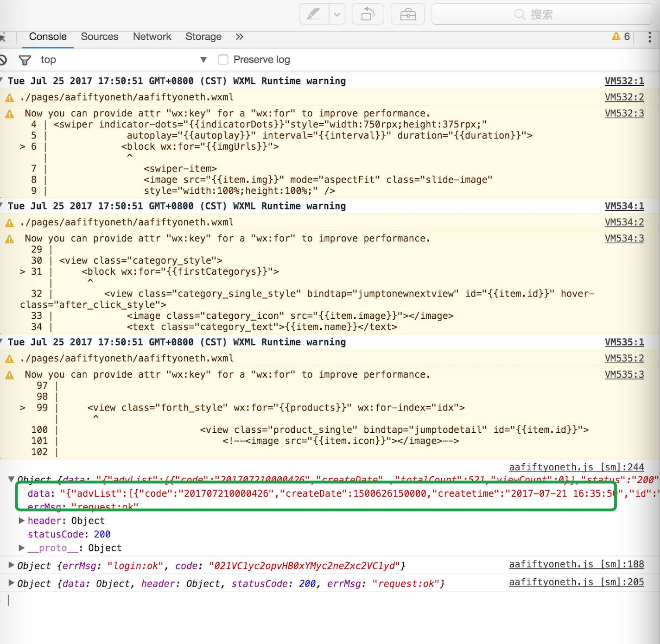This screenshot has height=644, width=660.
Task: Open the top execution context dropdown
Action: 123,60
